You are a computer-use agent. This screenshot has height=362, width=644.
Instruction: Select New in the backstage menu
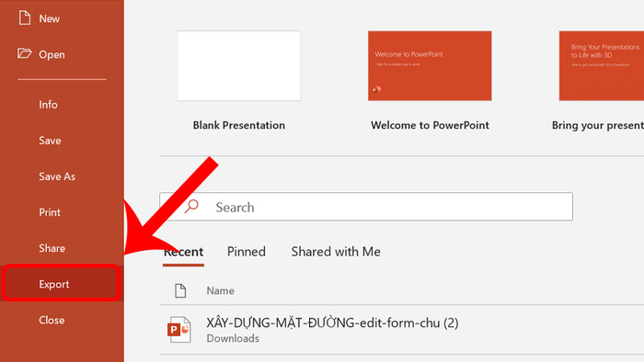pyautogui.click(x=50, y=19)
